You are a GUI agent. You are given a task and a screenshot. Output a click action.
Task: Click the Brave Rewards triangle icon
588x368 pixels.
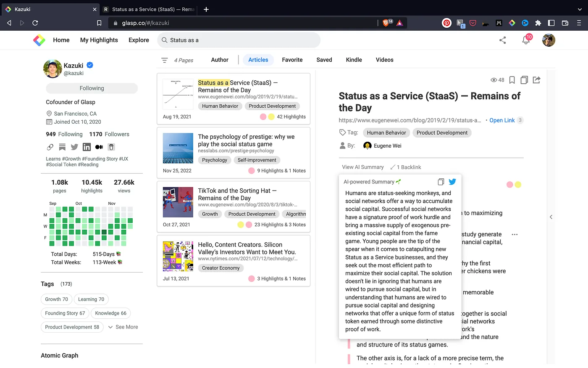[x=399, y=23]
